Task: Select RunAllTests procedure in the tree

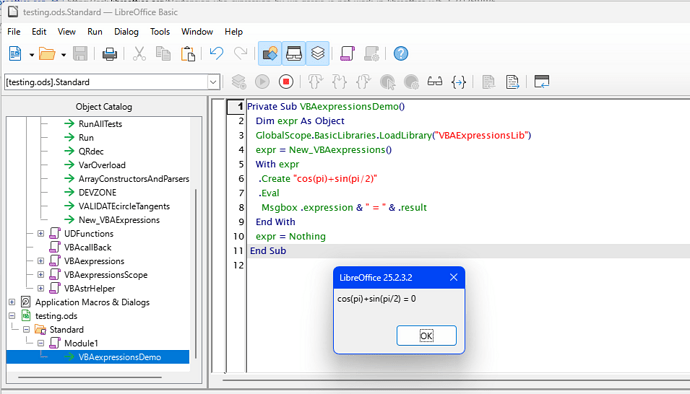Action: 100,124
